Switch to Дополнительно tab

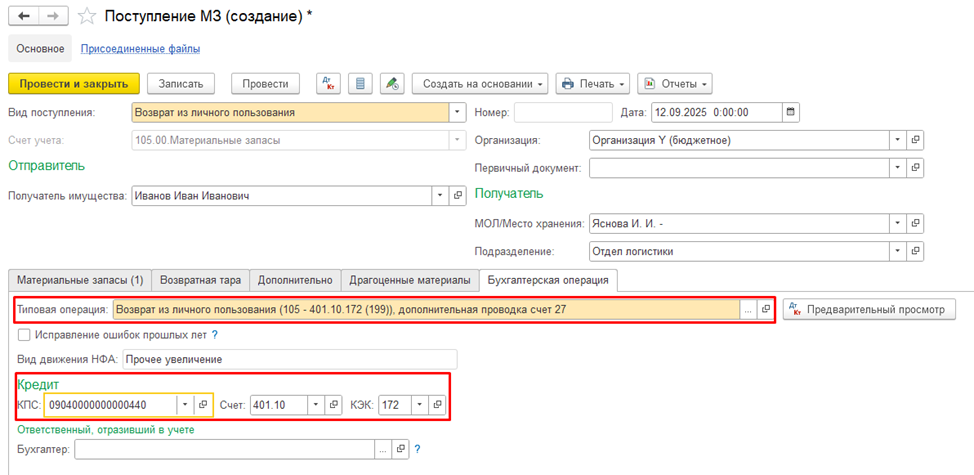tap(296, 280)
